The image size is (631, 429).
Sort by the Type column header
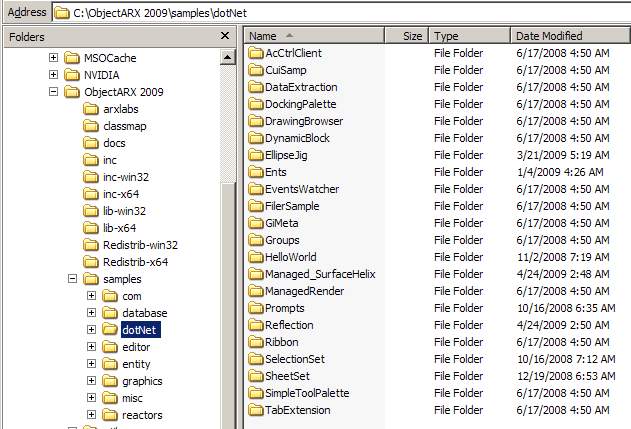[x=470, y=36]
